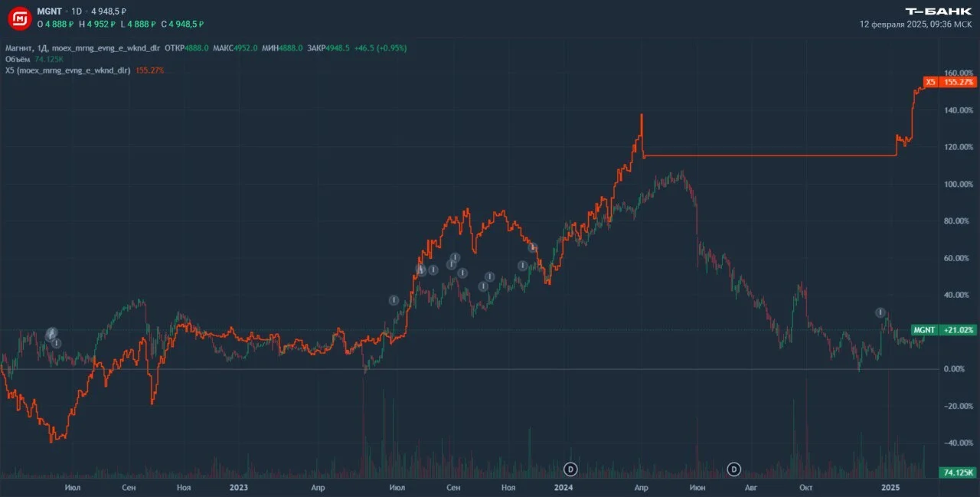This screenshot has width=980, height=497.
Task: Click the Авг label on time axis
Action: tap(750, 487)
